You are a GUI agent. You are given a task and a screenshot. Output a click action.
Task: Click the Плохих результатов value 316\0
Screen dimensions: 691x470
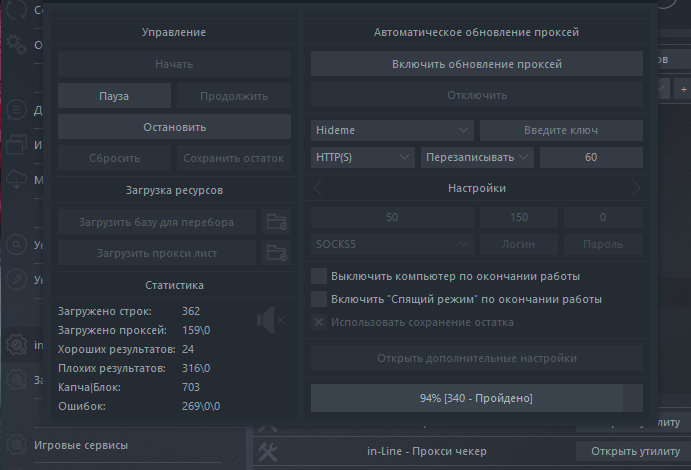[196, 368]
